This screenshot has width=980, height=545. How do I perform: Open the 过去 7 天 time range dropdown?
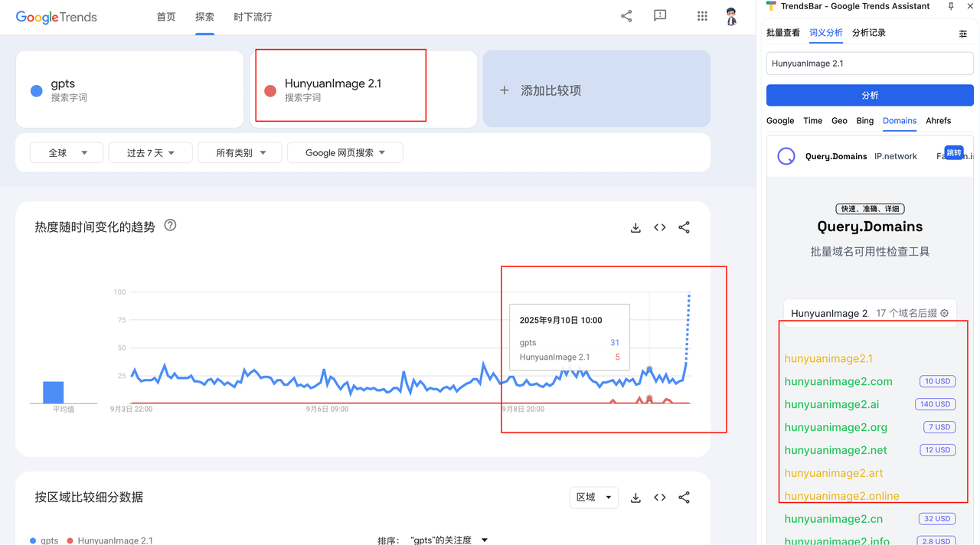pos(151,153)
